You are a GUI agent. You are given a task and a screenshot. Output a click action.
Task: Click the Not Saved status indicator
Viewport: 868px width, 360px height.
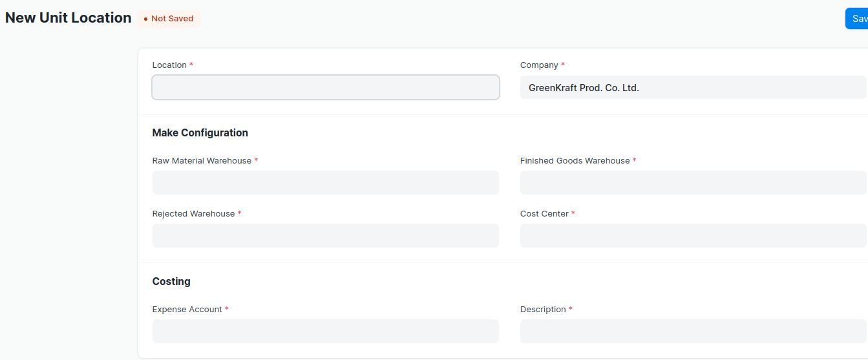pos(169,19)
